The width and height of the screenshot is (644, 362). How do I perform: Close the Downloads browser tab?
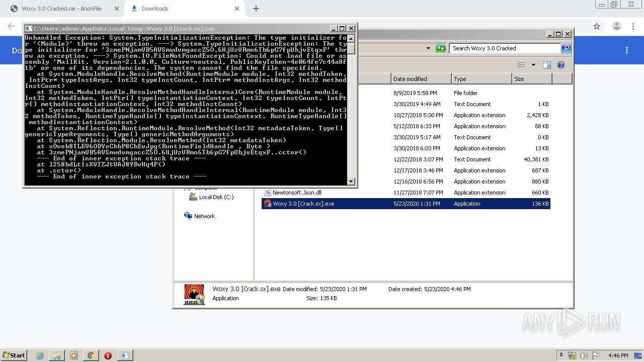pyautogui.click(x=237, y=9)
